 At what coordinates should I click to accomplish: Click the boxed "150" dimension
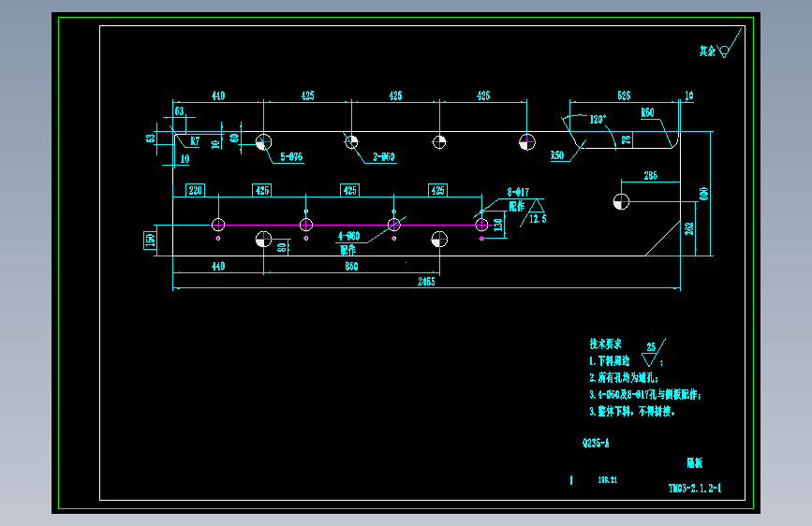point(150,241)
